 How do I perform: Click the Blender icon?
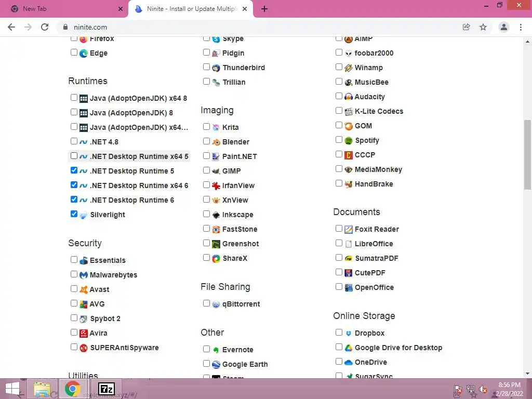click(216, 142)
